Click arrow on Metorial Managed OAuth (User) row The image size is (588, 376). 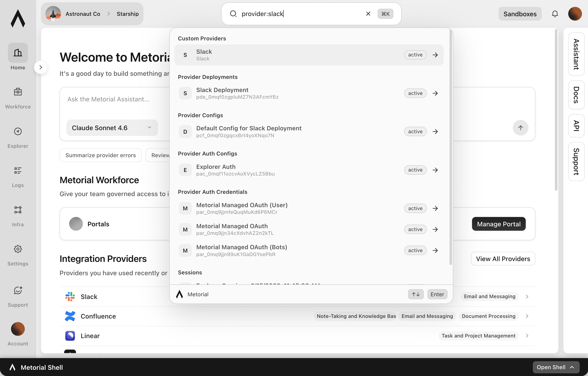[x=435, y=208]
